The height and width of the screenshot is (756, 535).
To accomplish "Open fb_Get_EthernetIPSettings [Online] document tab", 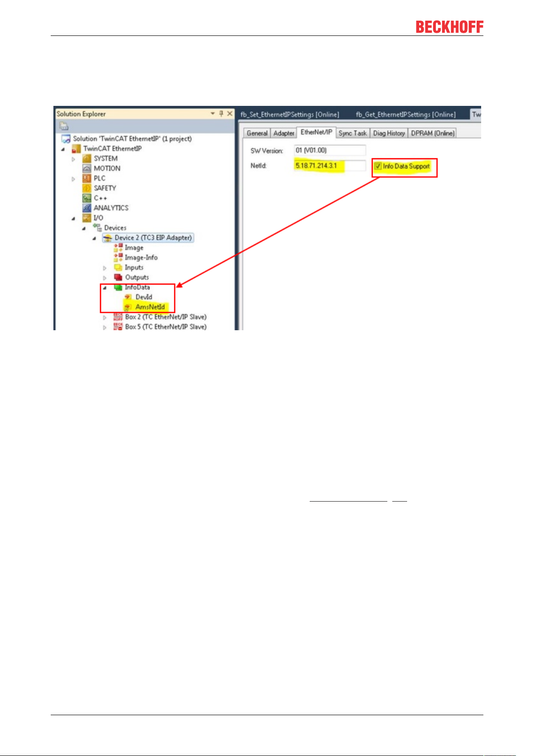I will coord(406,114).
